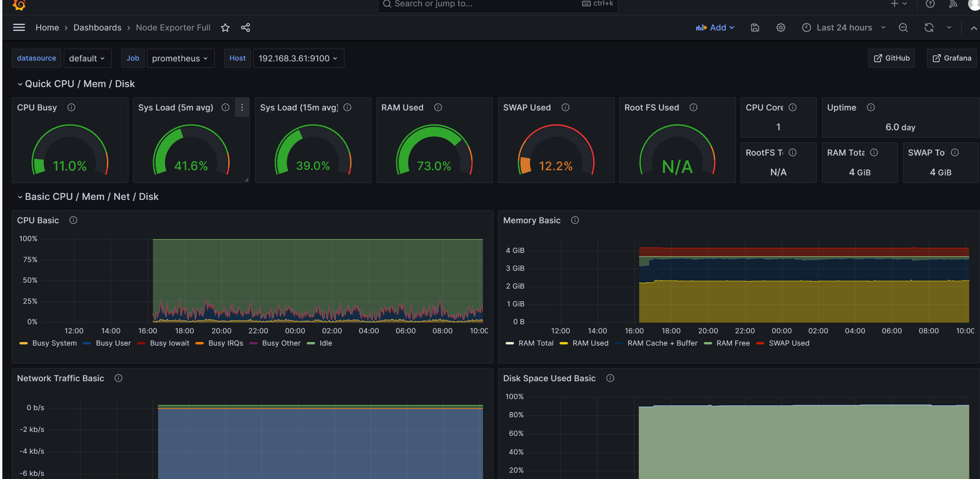Click the Memory Basic panel title
This screenshot has width=980, height=479.
coord(532,220)
